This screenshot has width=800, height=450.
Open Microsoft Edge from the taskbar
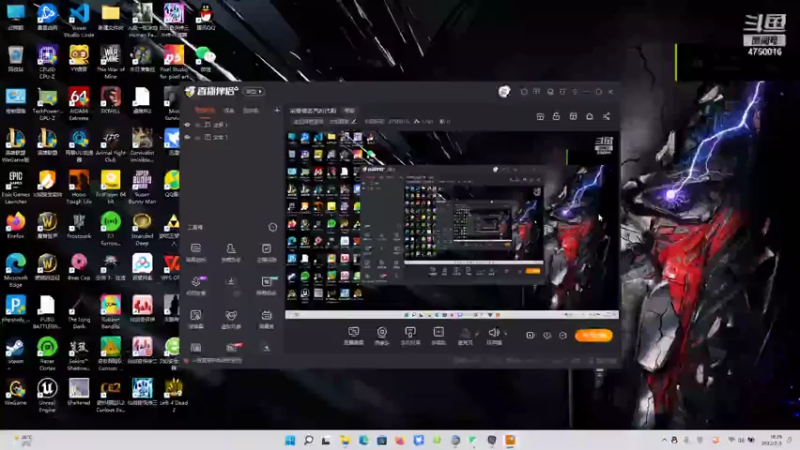click(x=363, y=440)
